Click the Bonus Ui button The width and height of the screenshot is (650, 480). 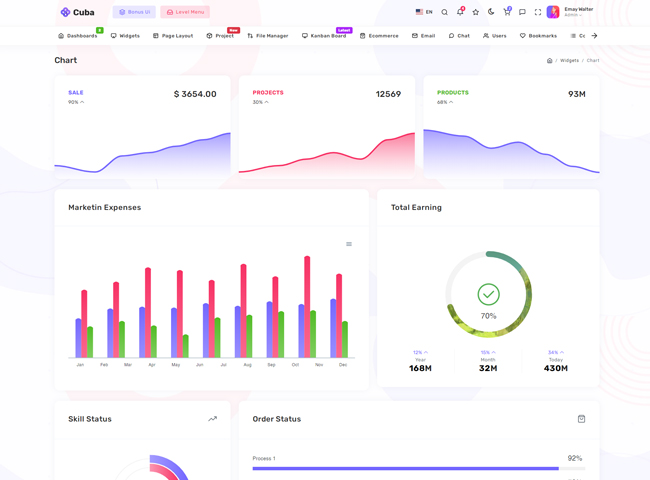[x=134, y=12]
